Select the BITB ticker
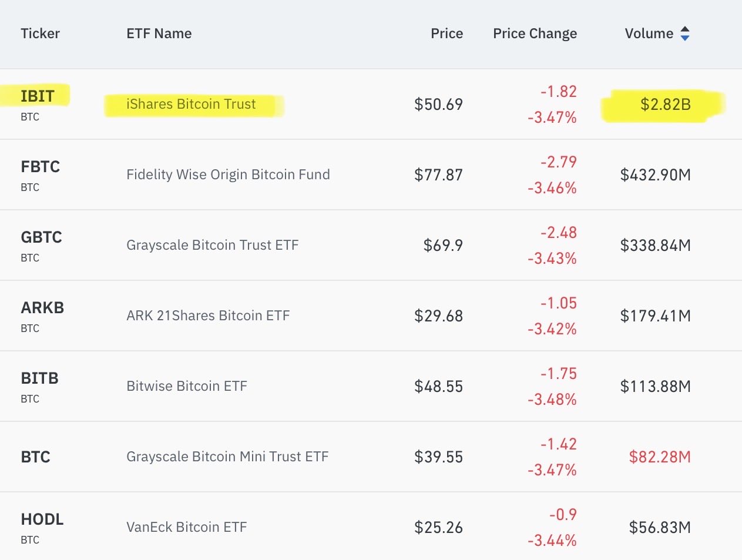The image size is (742, 560). [x=39, y=378]
